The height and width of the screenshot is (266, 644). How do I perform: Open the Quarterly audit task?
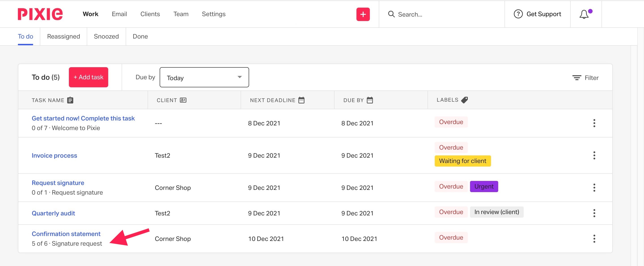(53, 213)
